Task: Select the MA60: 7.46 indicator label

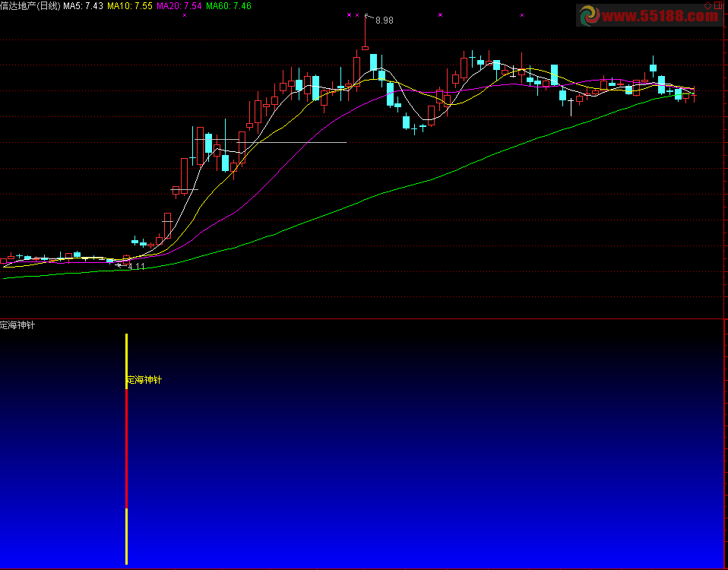Action: pos(229,6)
